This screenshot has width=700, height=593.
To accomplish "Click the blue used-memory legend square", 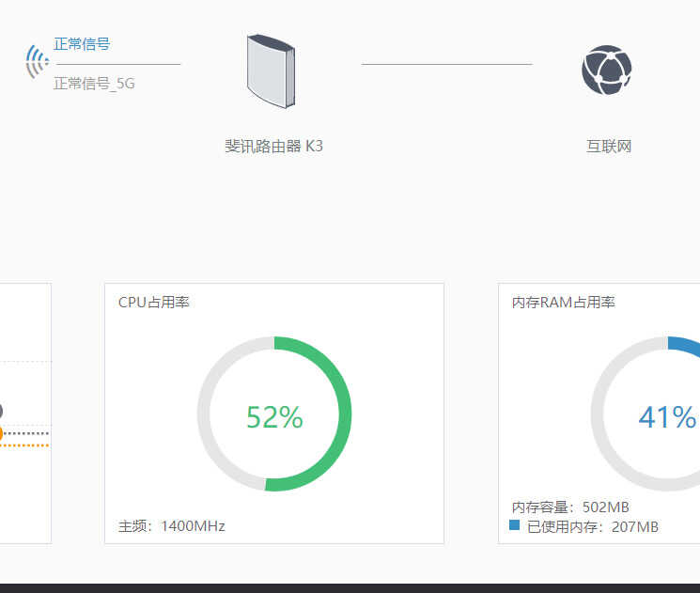I will pos(514,524).
